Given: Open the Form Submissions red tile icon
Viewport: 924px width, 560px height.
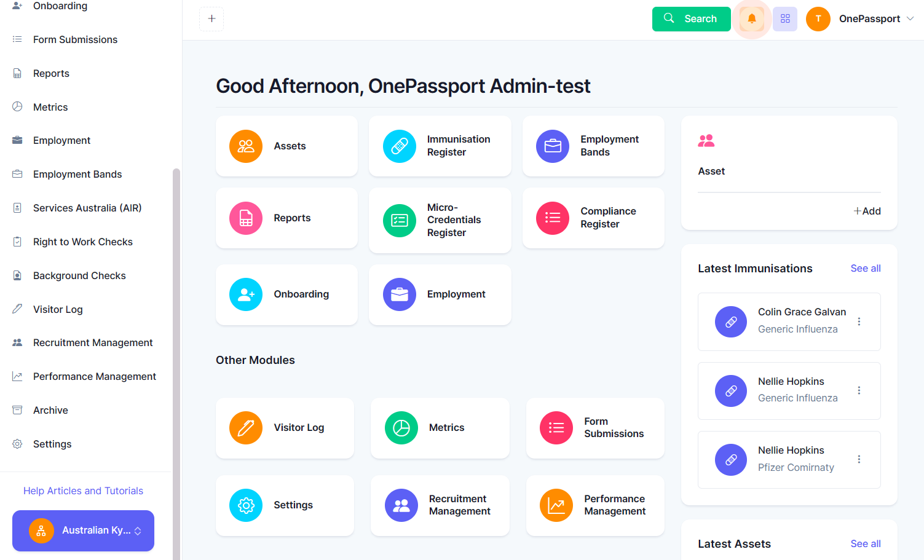Looking at the screenshot, I should click(x=556, y=428).
